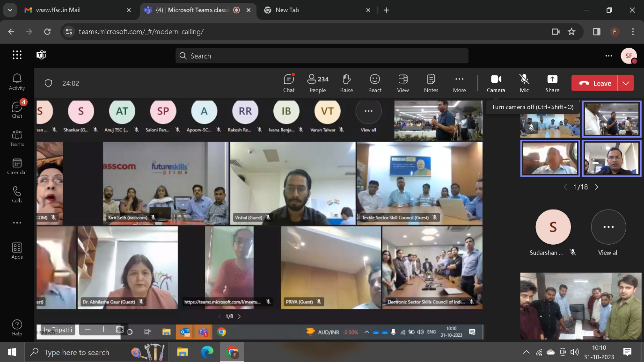Switch to the www.ffsc.in Mail tab
This screenshot has height=362, width=644.
58,10
